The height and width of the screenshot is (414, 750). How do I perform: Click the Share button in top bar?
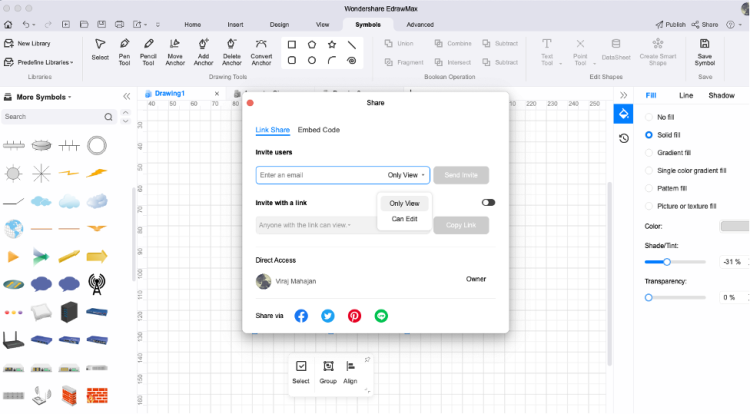705,24
